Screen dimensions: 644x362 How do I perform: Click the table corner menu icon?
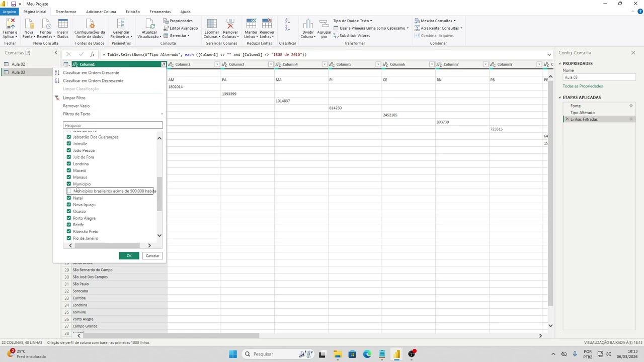click(x=66, y=64)
